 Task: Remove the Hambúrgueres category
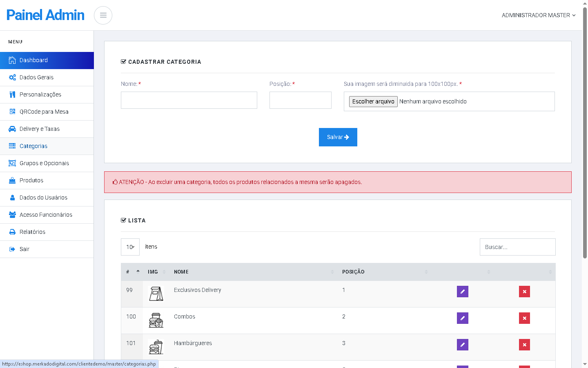pyautogui.click(x=524, y=345)
